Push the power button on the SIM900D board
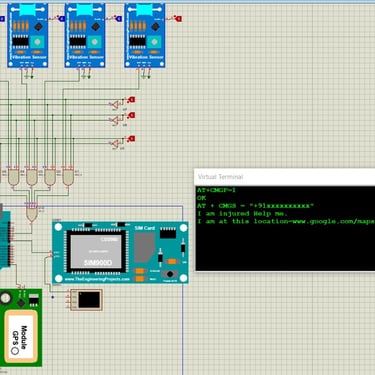375x375 pixels. click(x=170, y=274)
